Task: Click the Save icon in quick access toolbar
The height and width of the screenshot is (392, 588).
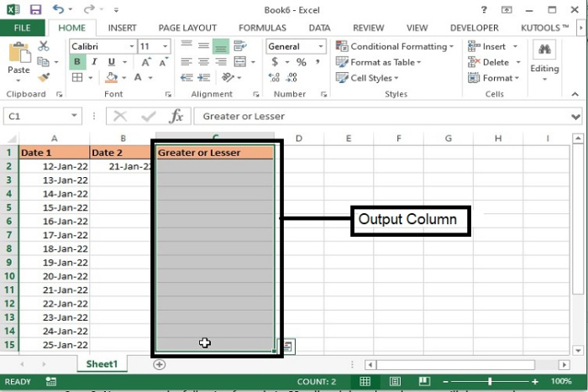Action: (35, 9)
